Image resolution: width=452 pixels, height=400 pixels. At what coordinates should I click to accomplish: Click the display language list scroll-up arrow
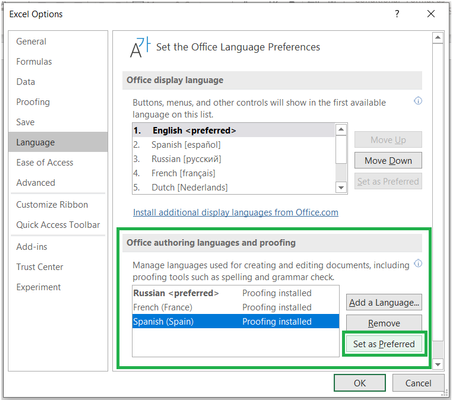(x=341, y=129)
